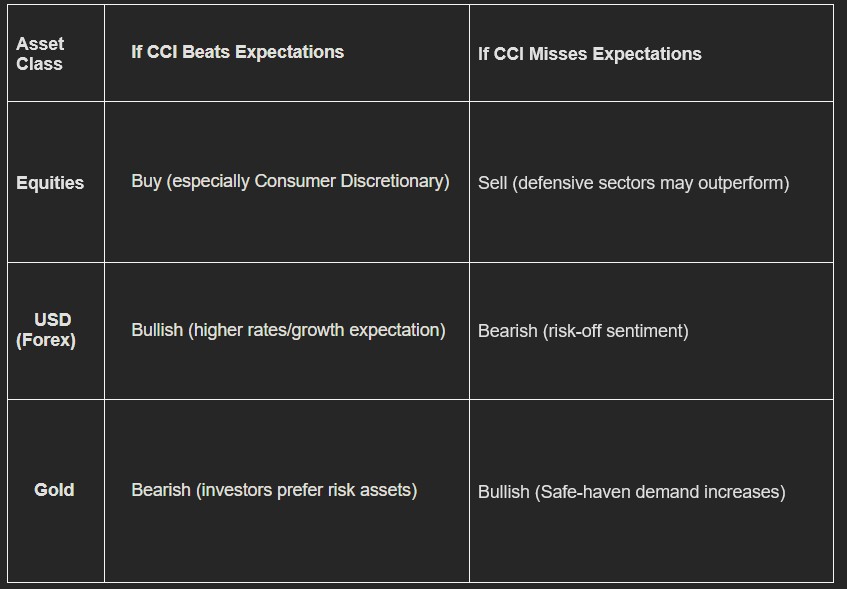Click the phrase "defensive sectors may outperform"
Image resolution: width=847 pixels, height=589 pixels.
pyautogui.click(x=650, y=183)
